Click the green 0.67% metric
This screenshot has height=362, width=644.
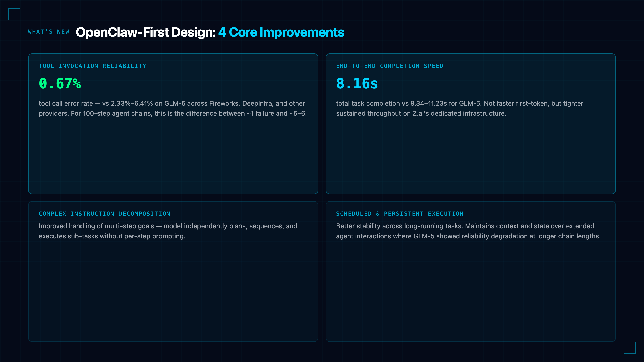[60, 84]
